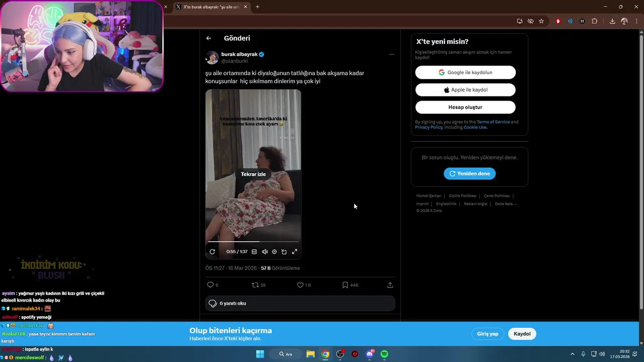Open the clock showing 20:32 17.03.2026
The image size is (644, 362).
coord(619,354)
